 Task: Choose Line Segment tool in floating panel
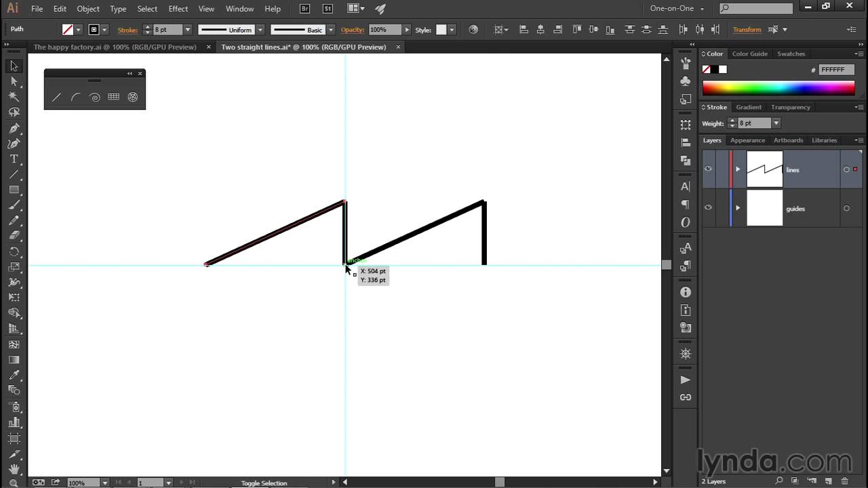coord(57,98)
